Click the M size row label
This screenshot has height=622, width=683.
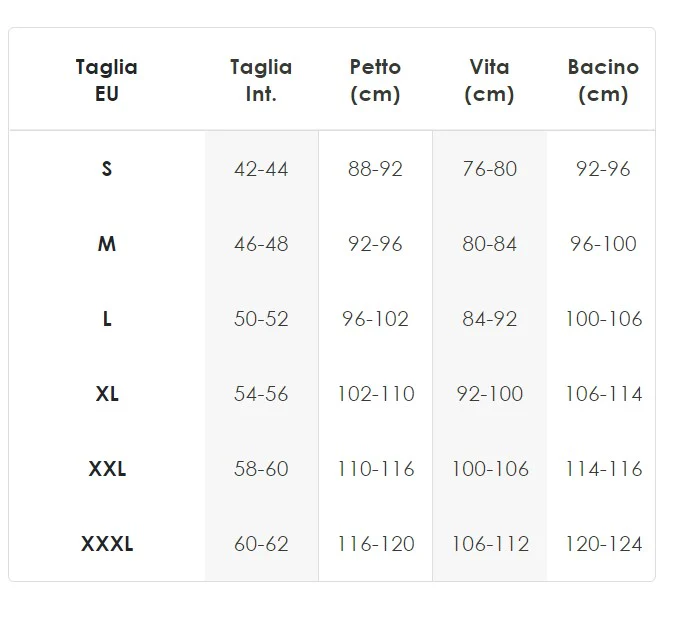[x=107, y=244]
